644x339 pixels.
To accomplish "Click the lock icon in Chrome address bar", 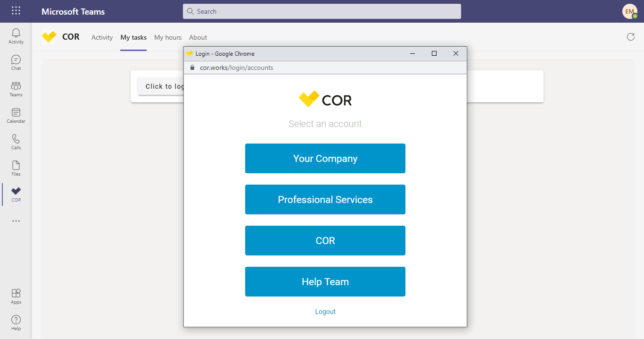I will click(x=192, y=68).
